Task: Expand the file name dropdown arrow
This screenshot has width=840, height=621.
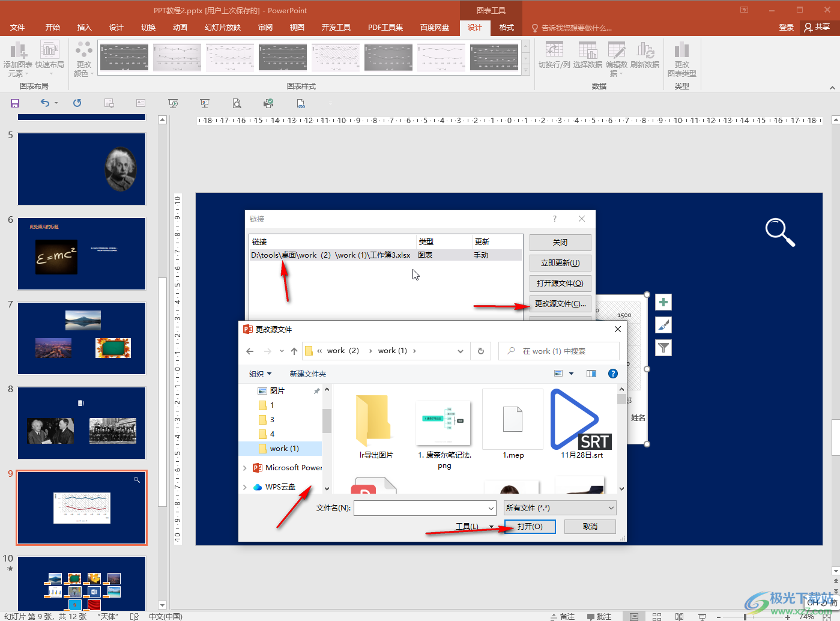Action: point(491,508)
